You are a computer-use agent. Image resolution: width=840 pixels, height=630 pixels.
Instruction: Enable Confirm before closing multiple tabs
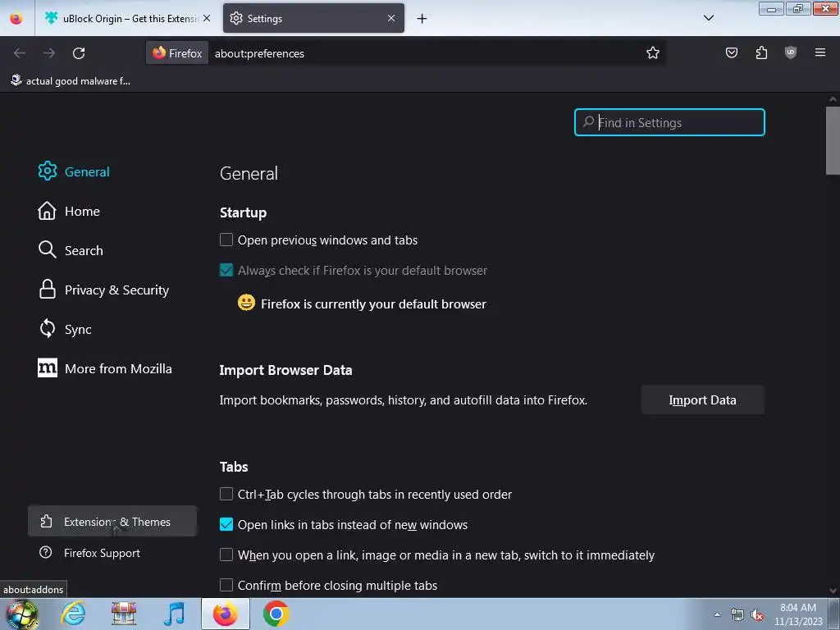tap(226, 585)
